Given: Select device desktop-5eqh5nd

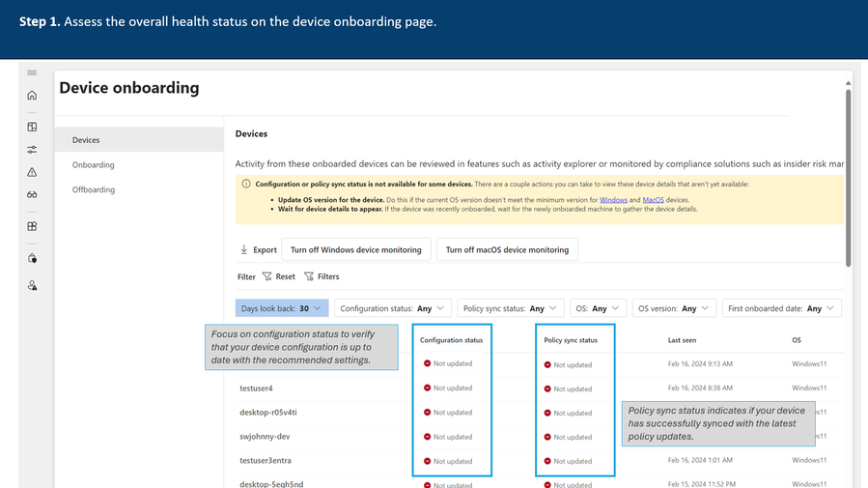Looking at the screenshot, I should click(x=271, y=484).
